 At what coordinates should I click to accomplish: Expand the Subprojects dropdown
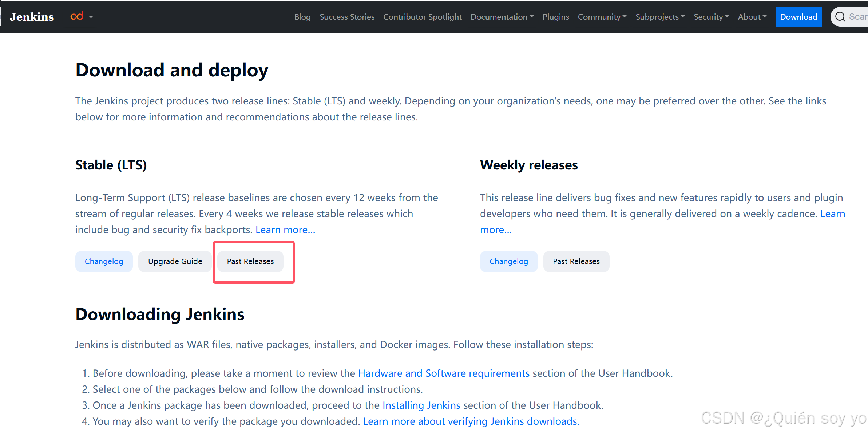tap(660, 17)
